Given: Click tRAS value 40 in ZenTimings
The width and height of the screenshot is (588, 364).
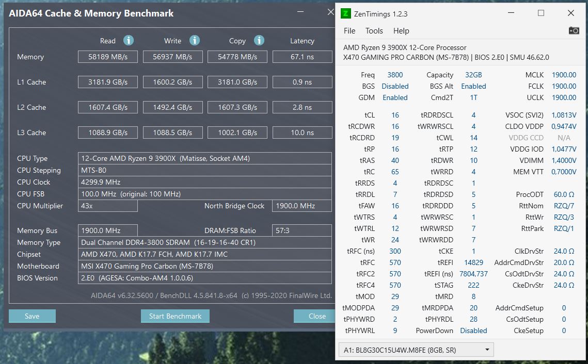Looking at the screenshot, I should pos(395,160).
